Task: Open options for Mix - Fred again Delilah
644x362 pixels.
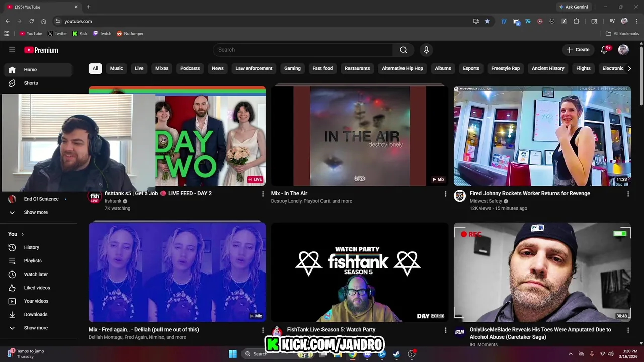Action: [263, 330]
